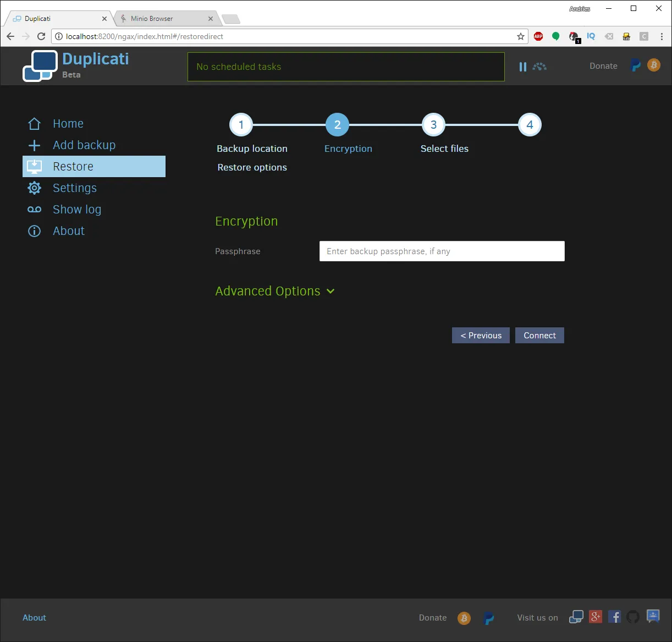Open the Google+ footer icon

click(596, 617)
